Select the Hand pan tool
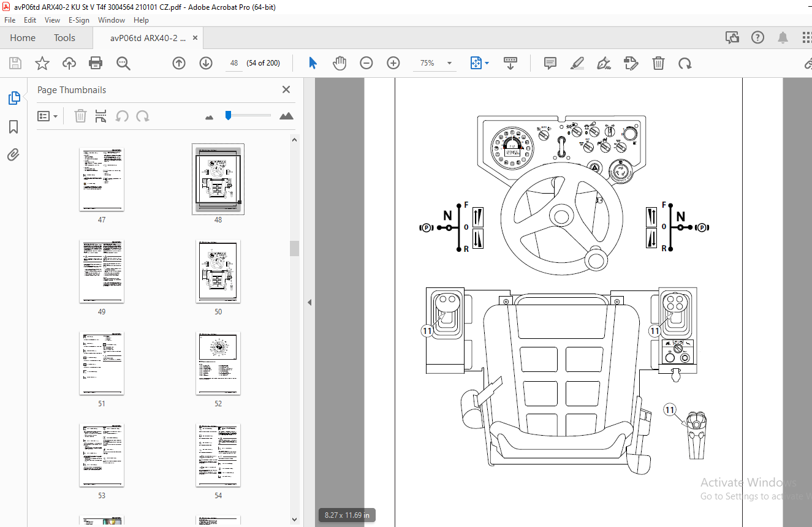812x527 pixels. pos(340,63)
